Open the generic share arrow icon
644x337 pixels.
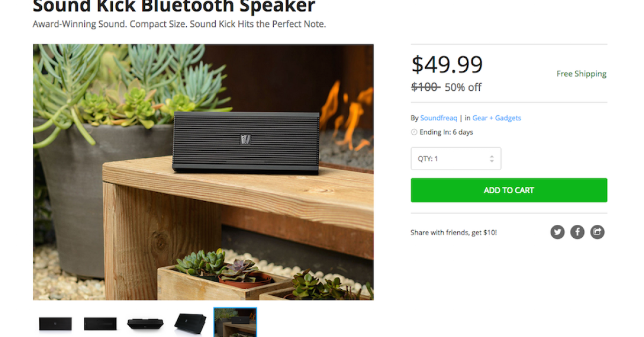tap(597, 232)
